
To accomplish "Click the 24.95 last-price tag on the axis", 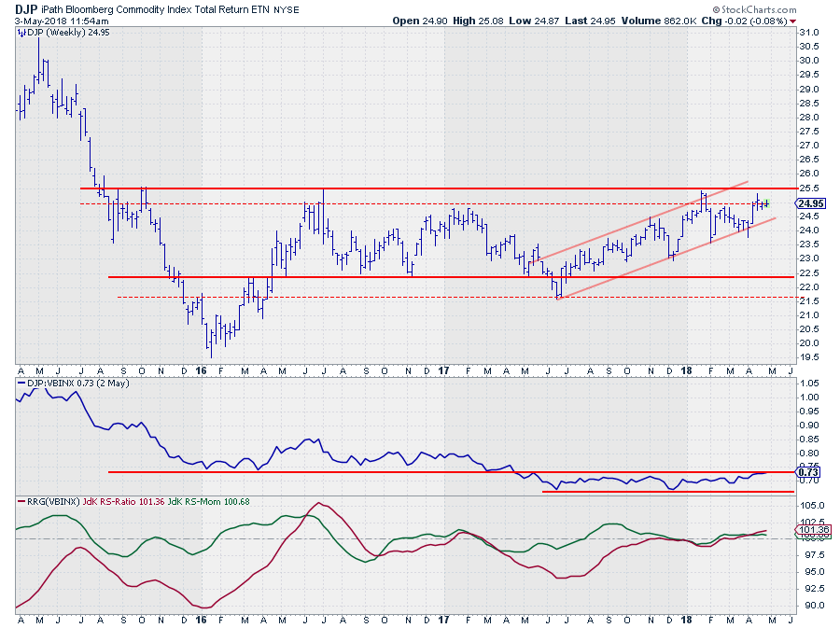I will pyautogui.click(x=811, y=203).
